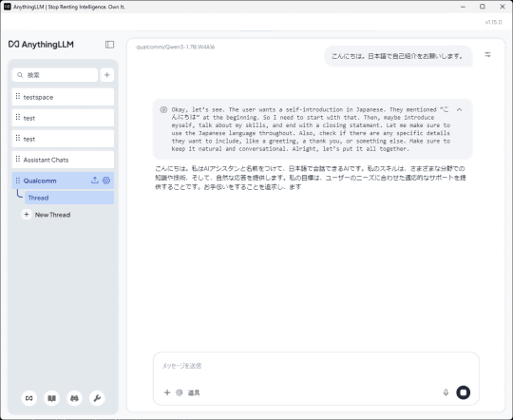The image size is (513, 420).
Task: Open Qualcomm workspace settings gear
Action: (106, 181)
